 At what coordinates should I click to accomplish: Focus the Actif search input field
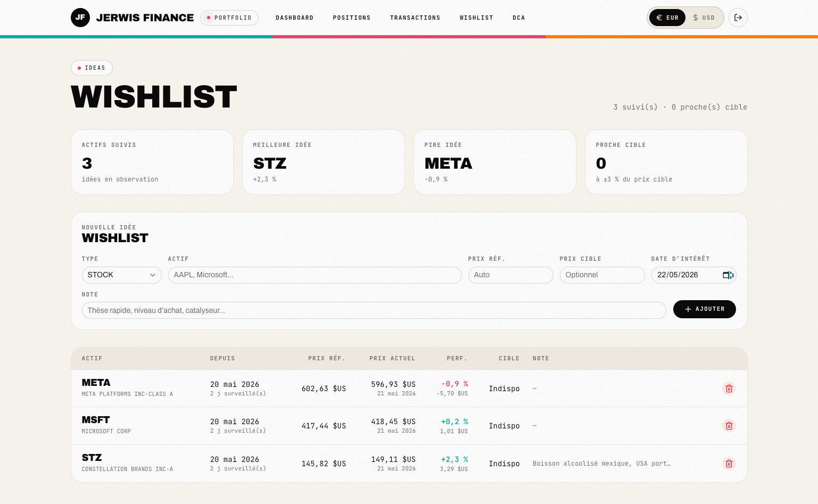click(x=315, y=275)
